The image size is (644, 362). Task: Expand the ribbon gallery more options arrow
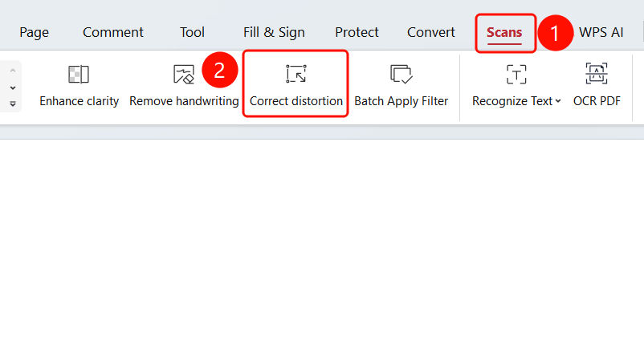(x=13, y=104)
